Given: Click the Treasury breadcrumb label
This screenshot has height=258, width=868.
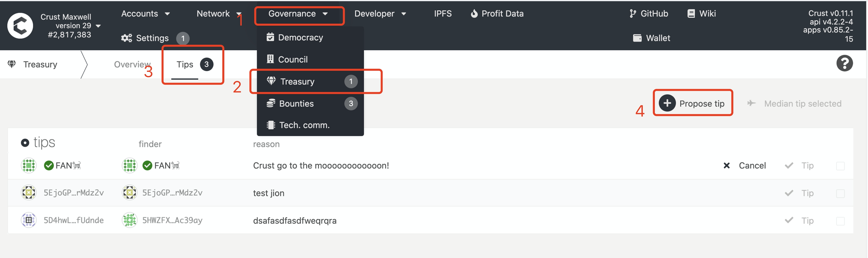Looking at the screenshot, I should [40, 64].
